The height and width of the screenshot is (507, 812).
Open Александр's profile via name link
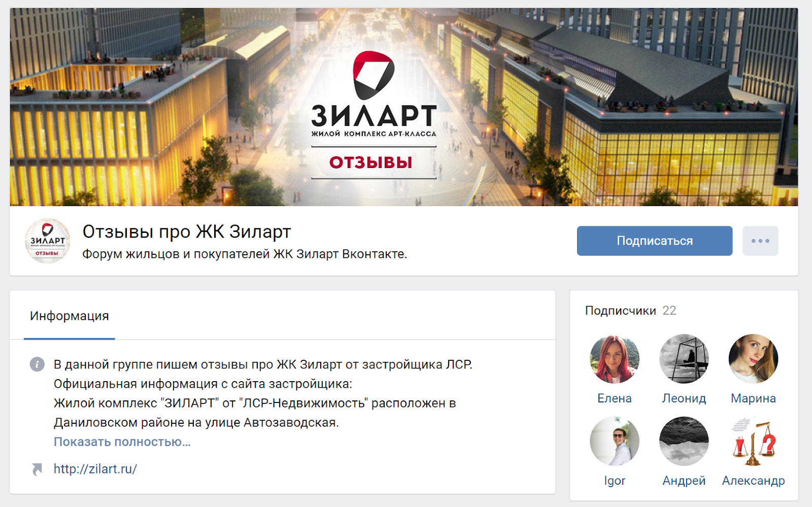[x=753, y=481]
